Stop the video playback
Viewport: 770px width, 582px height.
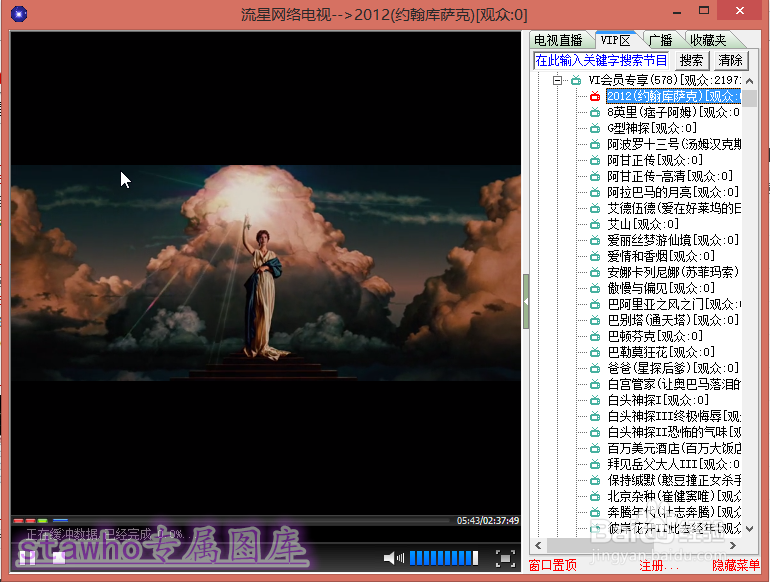(x=59, y=558)
